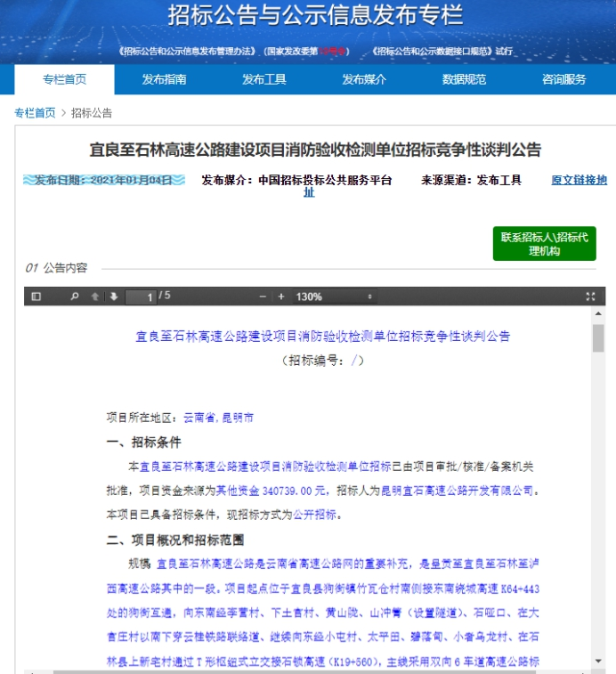Open the 原文链接地址 link
The height and width of the screenshot is (674, 616).
coord(579,180)
